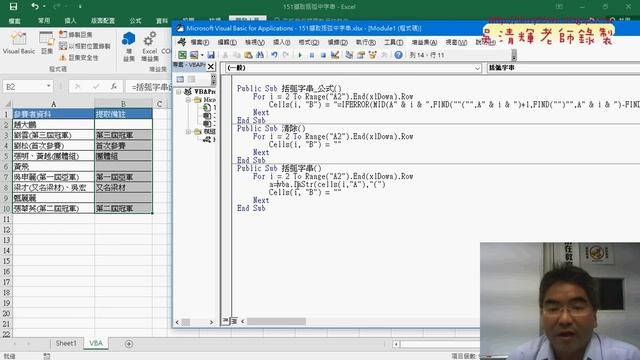Switch to Excel Home tab (常用)

point(44,20)
